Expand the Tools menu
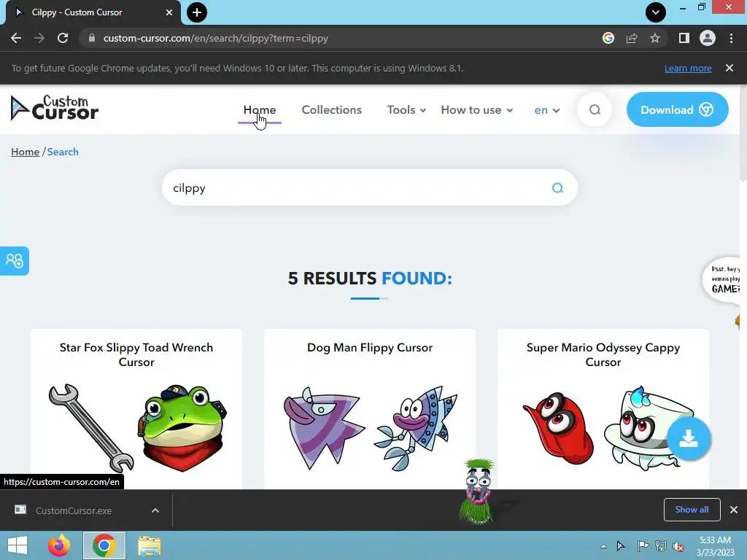 (406, 110)
